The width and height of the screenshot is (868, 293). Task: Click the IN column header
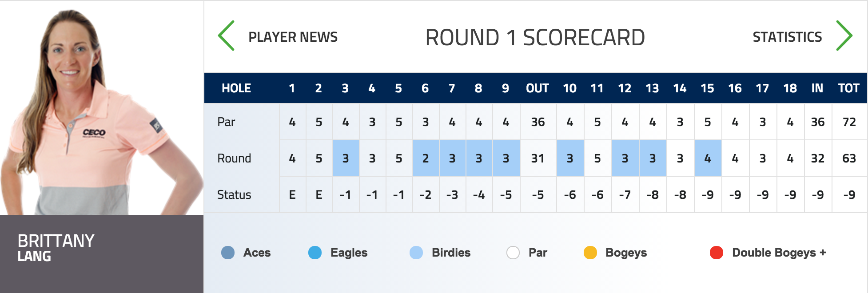click(x=817, y=88)
